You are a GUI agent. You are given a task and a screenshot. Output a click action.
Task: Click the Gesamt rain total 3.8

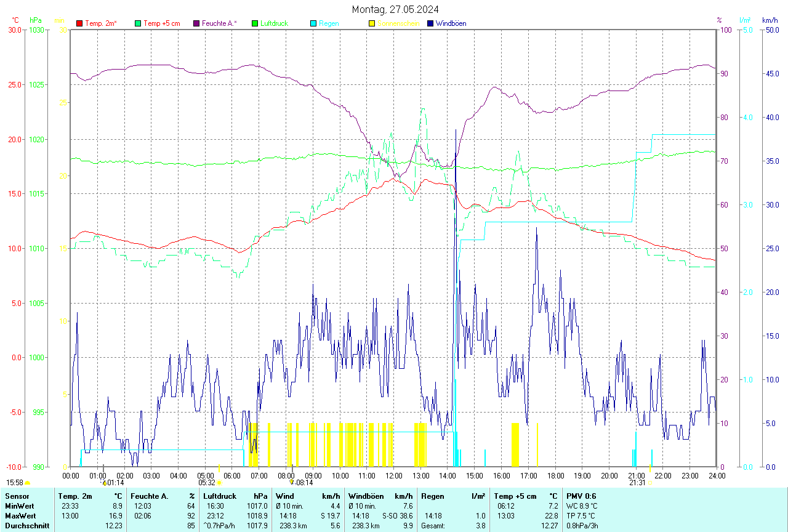480,526
